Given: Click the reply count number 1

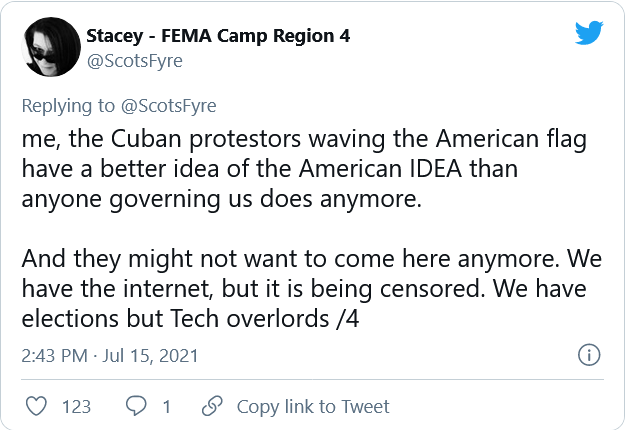Looking at the screenshot, I should point(167,406).
